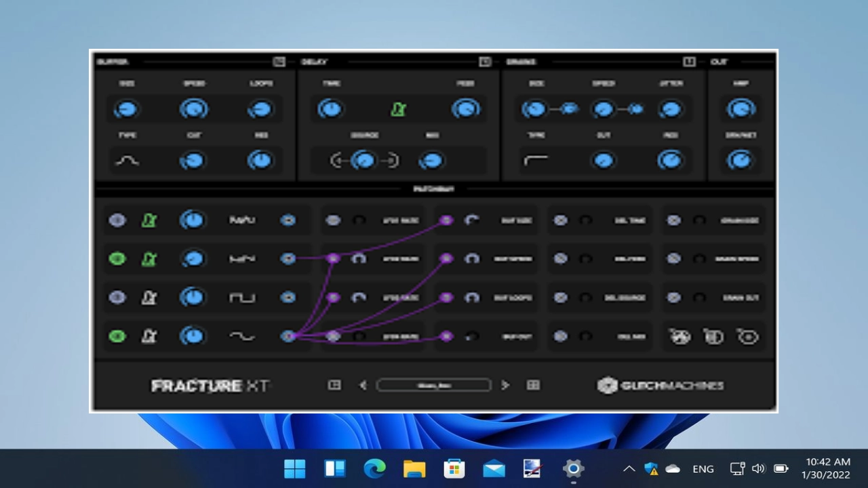Click the Grains JITTER knob
This screenshot has width=868, height=488.
[x=670, y=109]
